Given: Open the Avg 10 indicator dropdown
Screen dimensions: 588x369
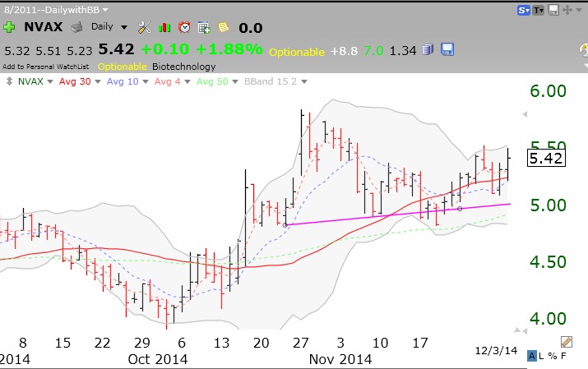Looking at the screenshot, I should click(x=146, y=81).
